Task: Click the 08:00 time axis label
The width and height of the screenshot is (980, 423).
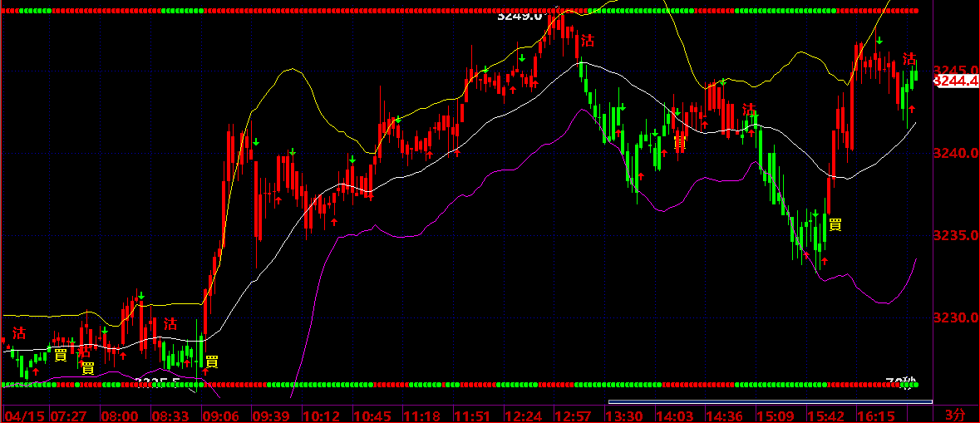Action: click(120, 415)
